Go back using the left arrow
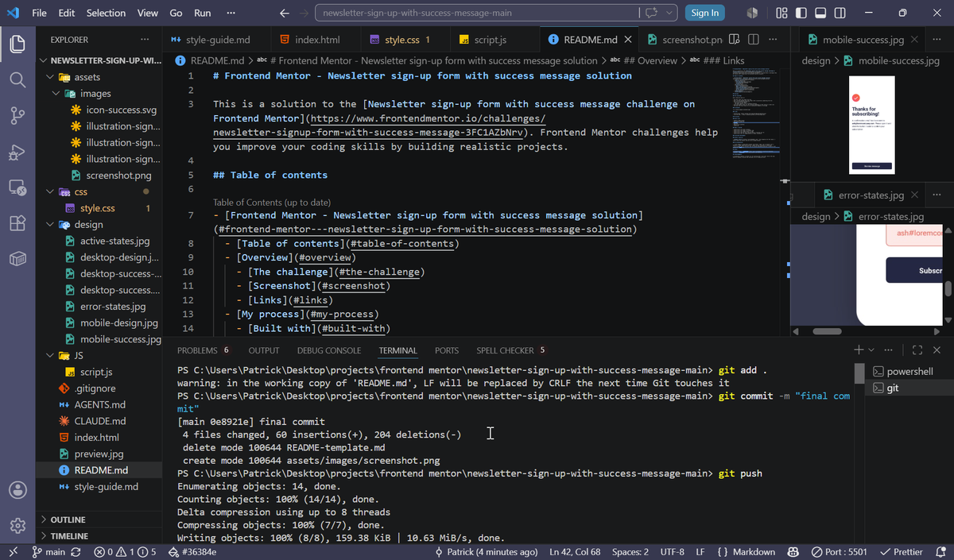Image resolution: width=954 pixels, height=560 pixels. [x=285, y=13]
